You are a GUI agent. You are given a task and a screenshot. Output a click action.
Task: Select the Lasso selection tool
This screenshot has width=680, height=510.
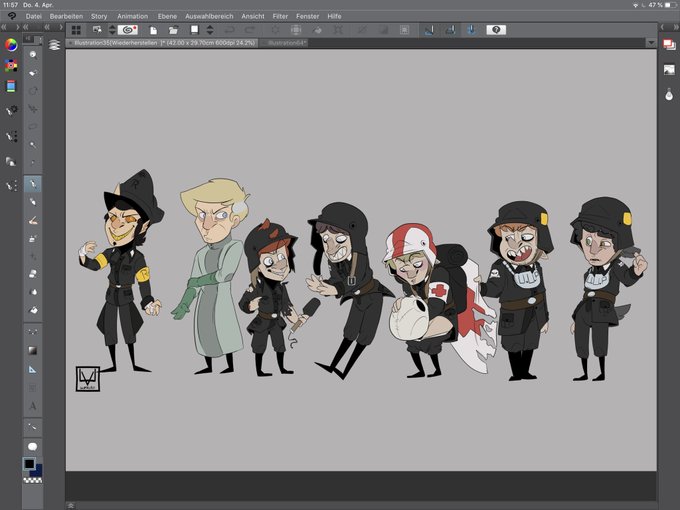(x=33, y=127)
